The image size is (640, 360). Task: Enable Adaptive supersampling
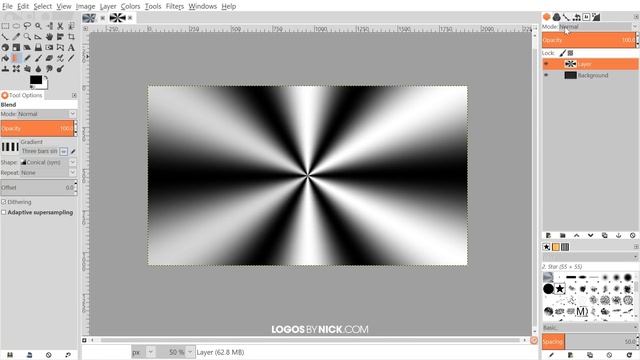[x=4, y=212]
